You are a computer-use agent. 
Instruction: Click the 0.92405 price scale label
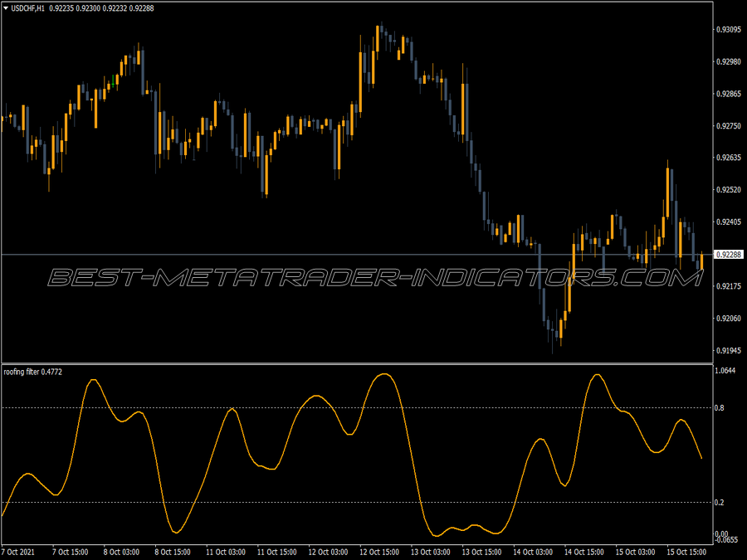pos(729,222)
